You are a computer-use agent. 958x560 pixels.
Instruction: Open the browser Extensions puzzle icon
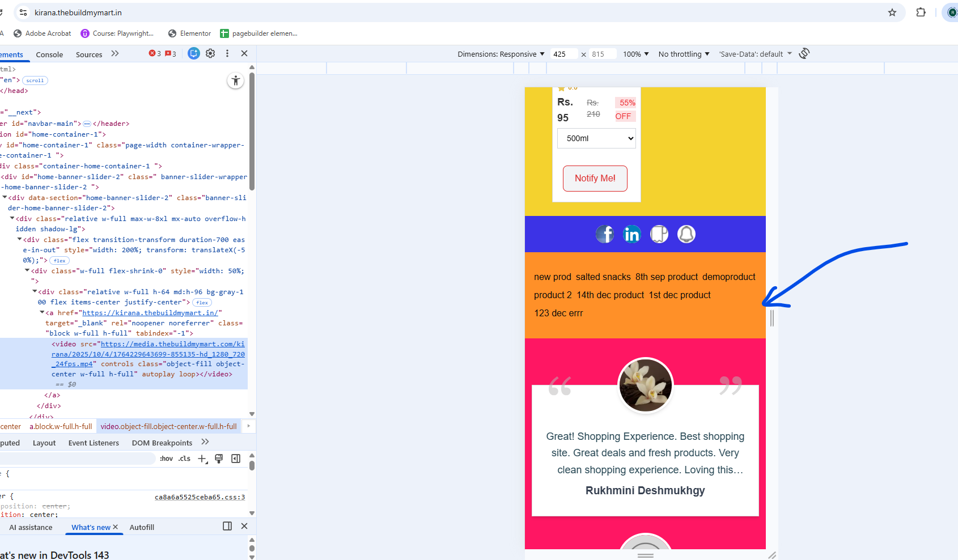click(921, 12)
